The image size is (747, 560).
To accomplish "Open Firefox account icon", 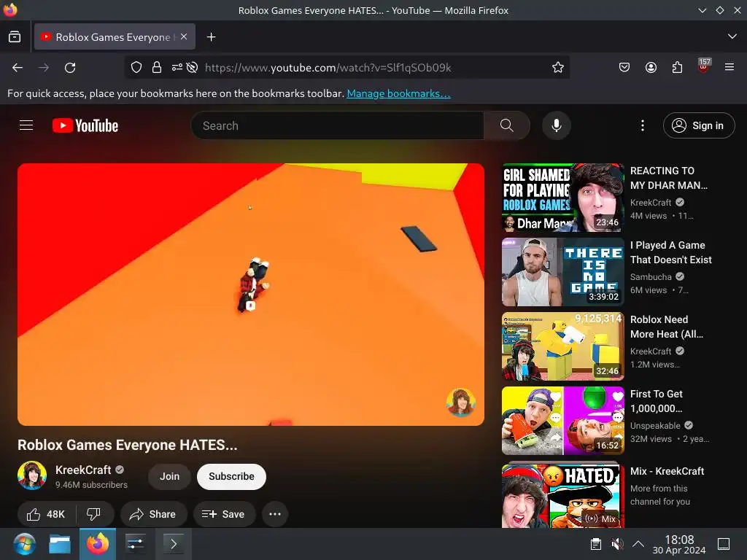I will click(651, 68).
